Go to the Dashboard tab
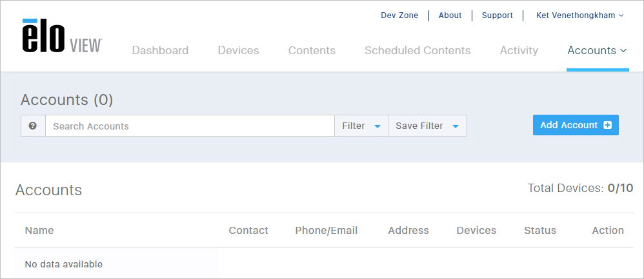Screen dimensions: 644x279 160,50
